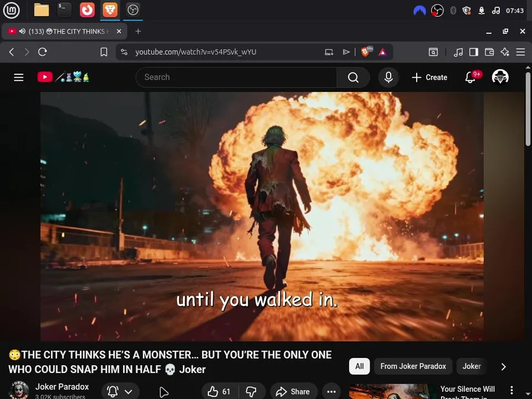Open Brave Rewards triangle icon
The image size is (532, 399).
pos(382,52)
